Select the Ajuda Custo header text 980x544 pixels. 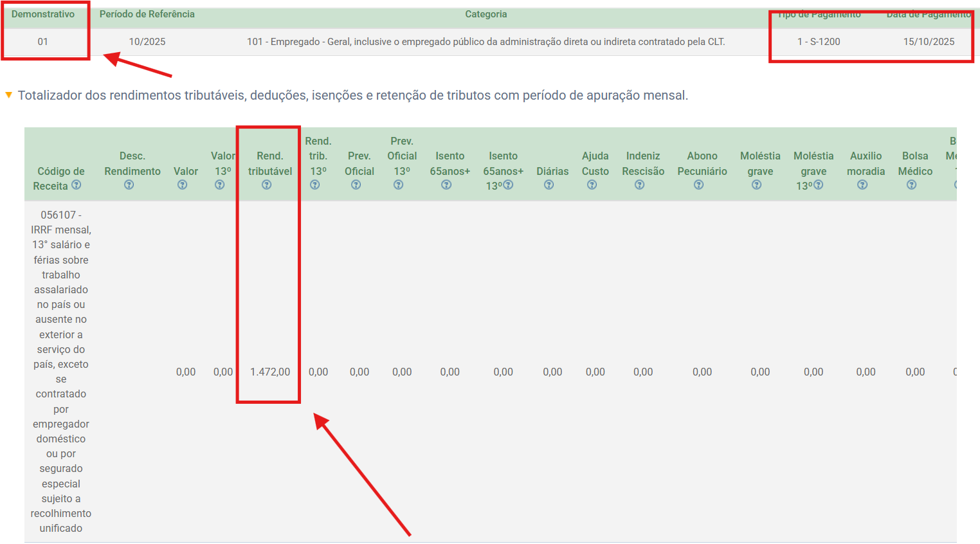tap(595, 163)
